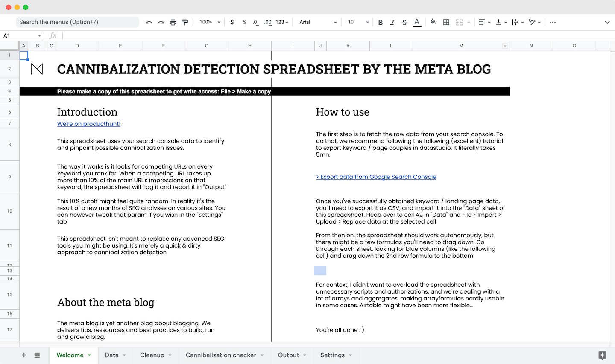Click the Redo icon
Viewport: 615px width, 364px height.
(x=161, y=22)
